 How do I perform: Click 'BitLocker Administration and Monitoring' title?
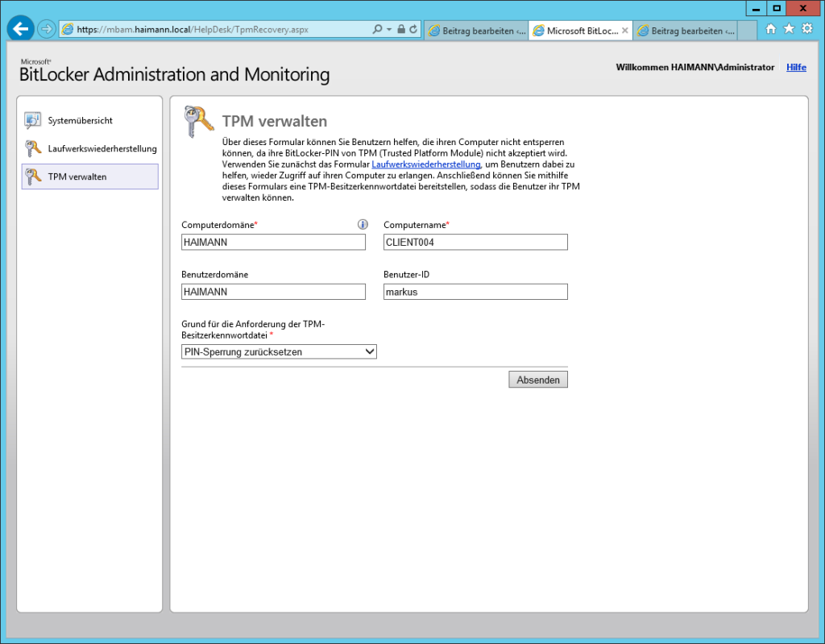coord(174,75)
